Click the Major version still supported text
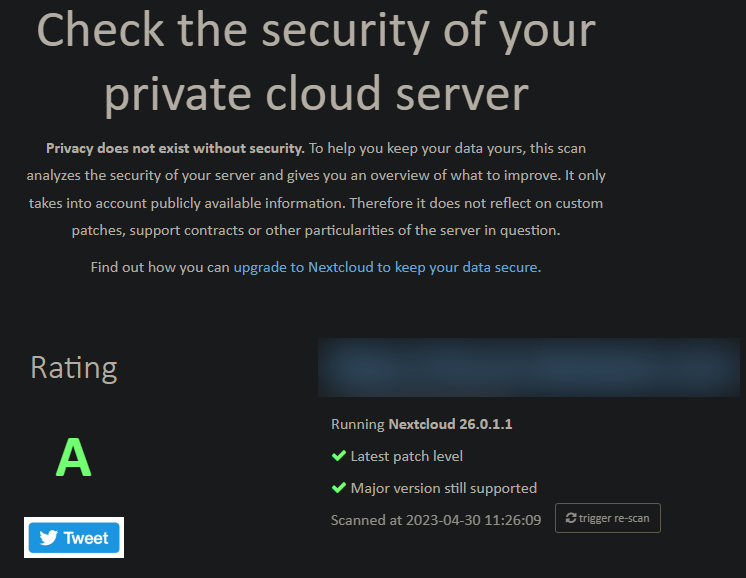This screenshot has width=746, height=578. click(x=443, y=488)
